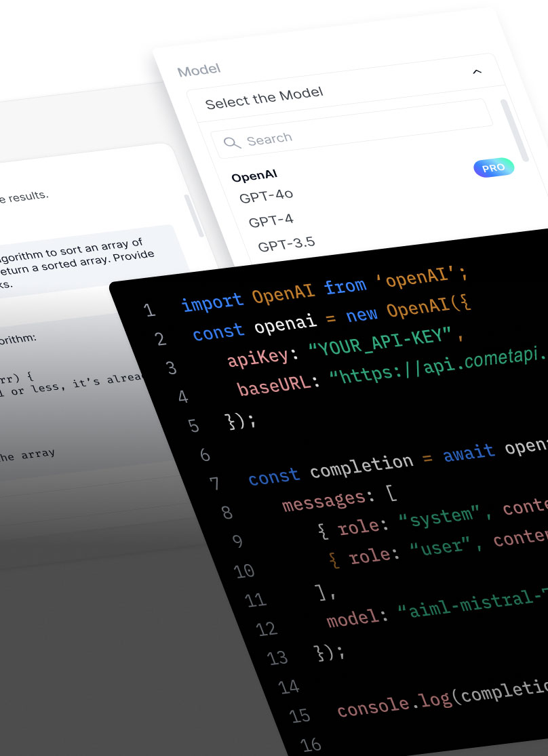Click the console.log code line

[442, 697]
